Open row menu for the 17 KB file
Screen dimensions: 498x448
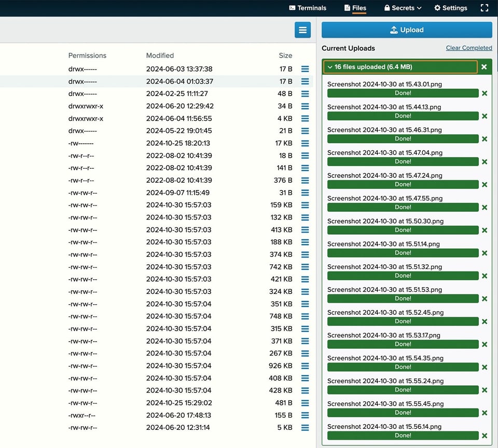coord(305,143)
